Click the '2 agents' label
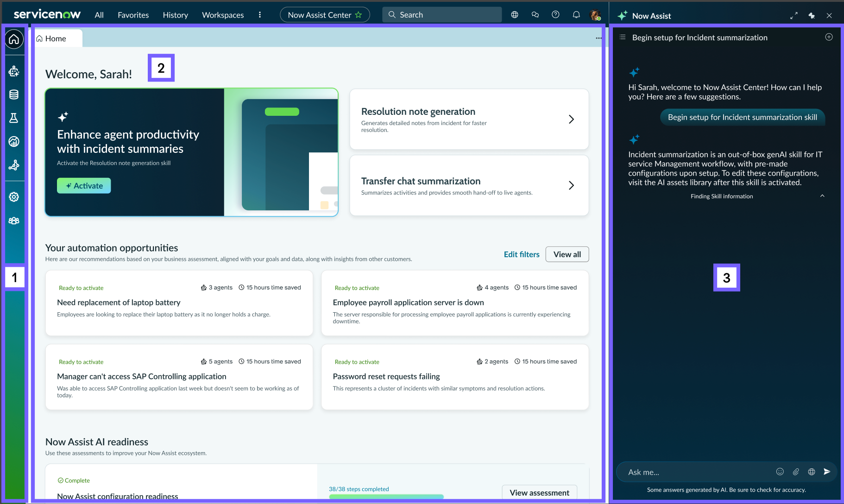 (x=492, y=362)
